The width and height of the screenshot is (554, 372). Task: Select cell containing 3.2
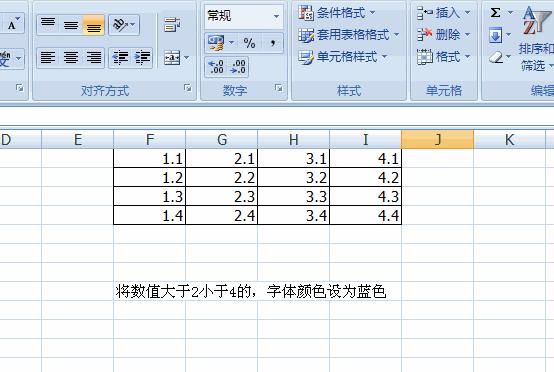[294, 177]
